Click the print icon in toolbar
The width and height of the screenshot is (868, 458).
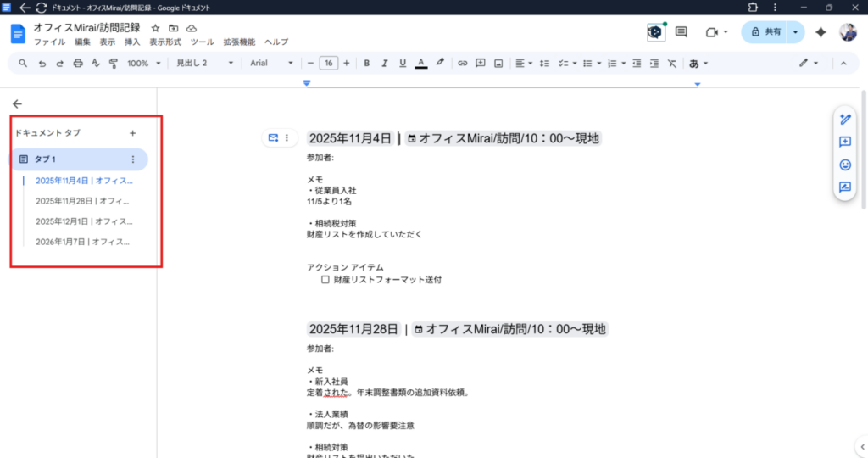[78, 63]
